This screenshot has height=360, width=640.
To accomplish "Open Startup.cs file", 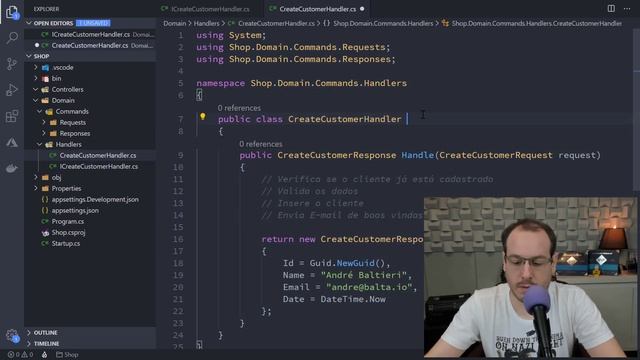I will 66,244.
